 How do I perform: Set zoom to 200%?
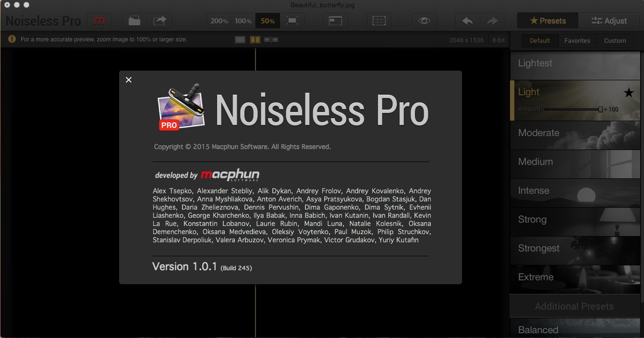[219, 21]
